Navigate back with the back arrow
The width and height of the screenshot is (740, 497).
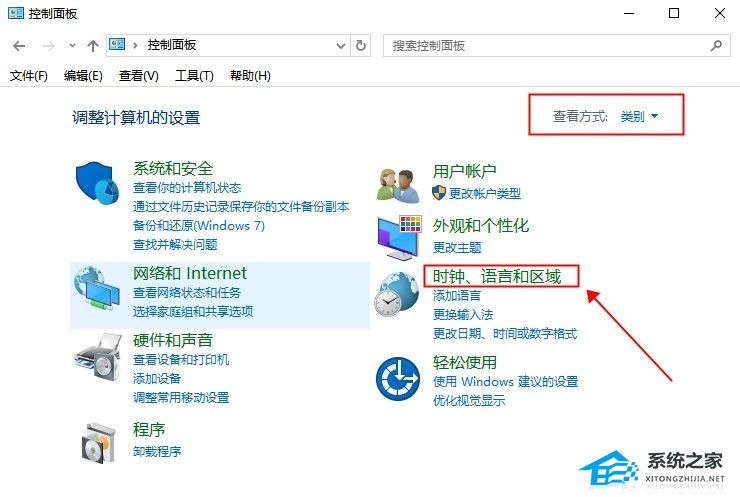click(19, 46)
